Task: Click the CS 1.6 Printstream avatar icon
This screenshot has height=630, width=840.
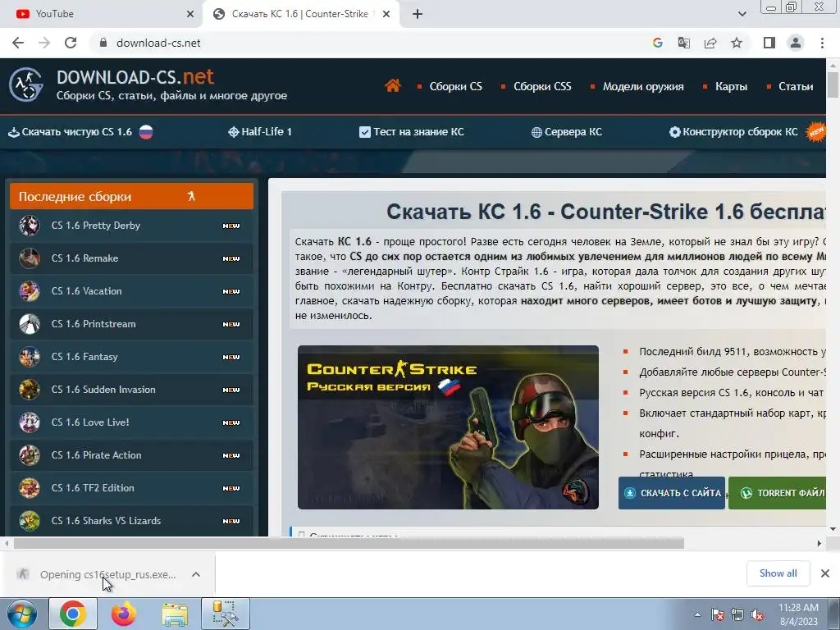Action: coord(30,323)
